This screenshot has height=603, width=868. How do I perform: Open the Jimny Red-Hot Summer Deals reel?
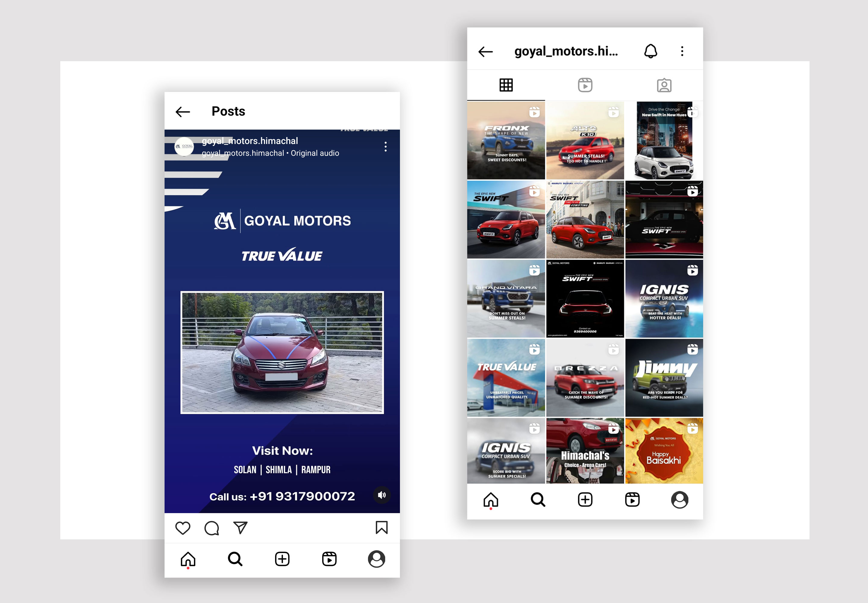click(x=664, y=378)
